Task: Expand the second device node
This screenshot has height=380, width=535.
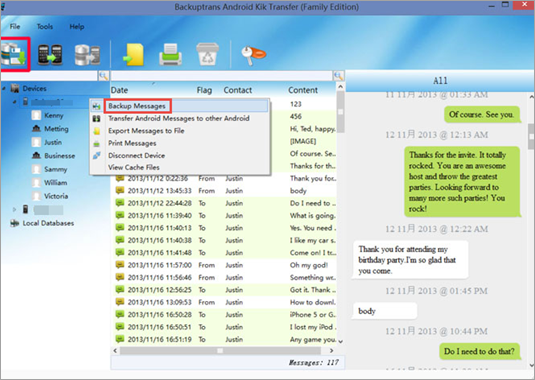Action: 14,209
